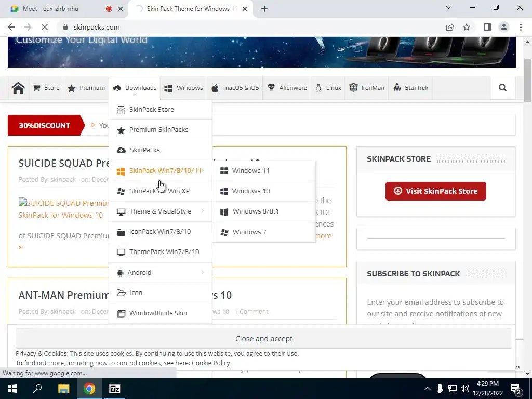Click the Visit SkinPack Store button
This screenshot has height=399, width=532.
[436, 191]
